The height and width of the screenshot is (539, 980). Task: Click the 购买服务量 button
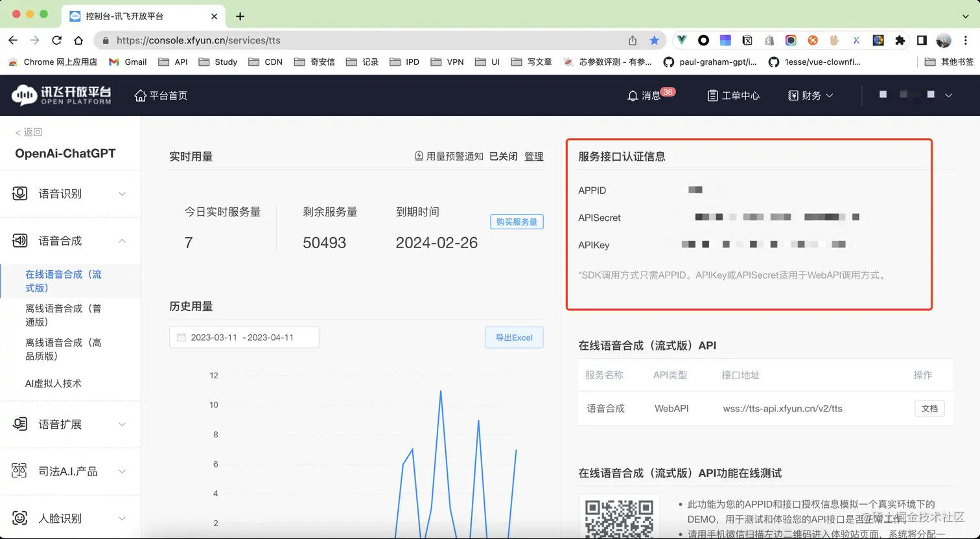tap(517, 222)
